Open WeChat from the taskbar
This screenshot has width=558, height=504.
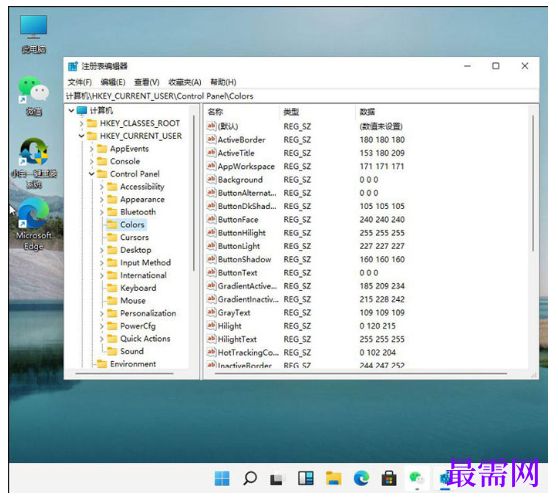tap(417, 478)
